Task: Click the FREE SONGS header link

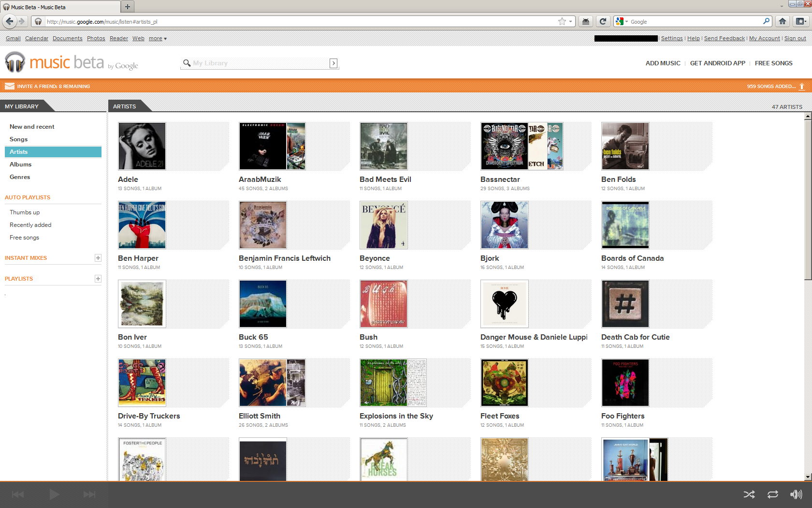Action: [773, 63]
